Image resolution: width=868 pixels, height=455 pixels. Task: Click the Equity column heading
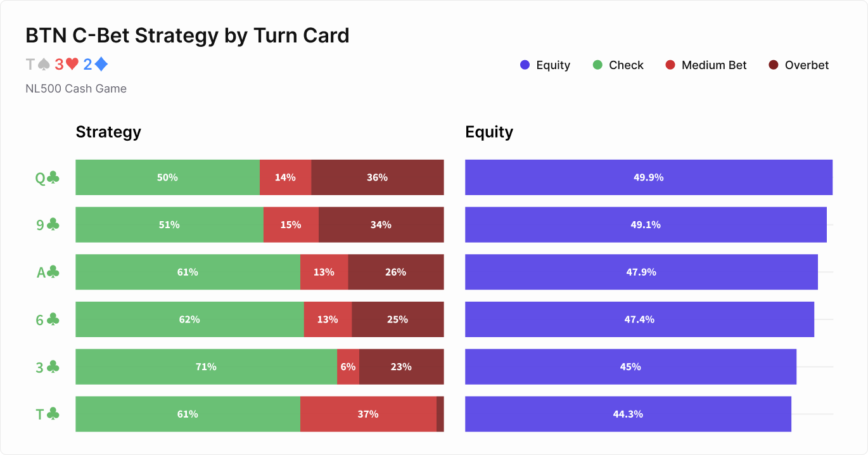(x=489, y=132)
